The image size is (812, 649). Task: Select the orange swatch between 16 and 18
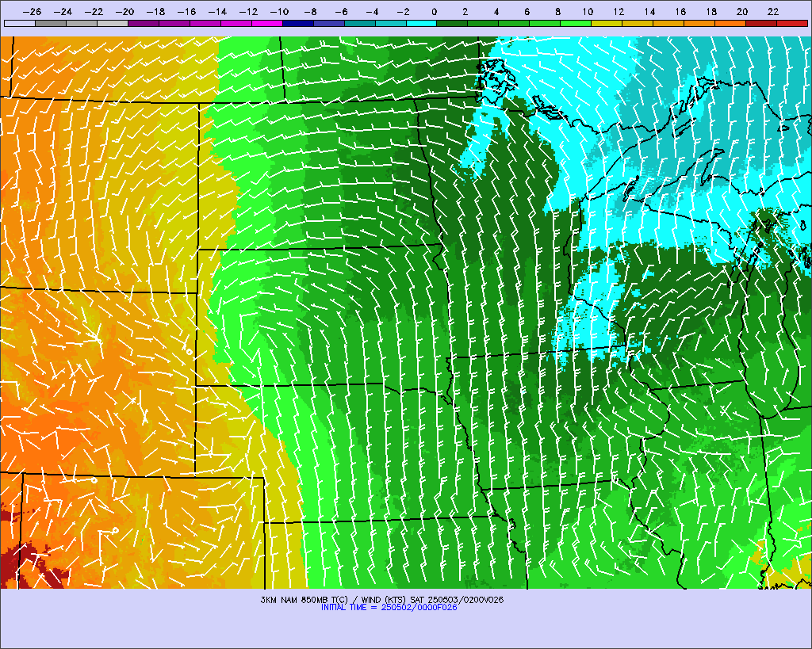coord(699,23)
